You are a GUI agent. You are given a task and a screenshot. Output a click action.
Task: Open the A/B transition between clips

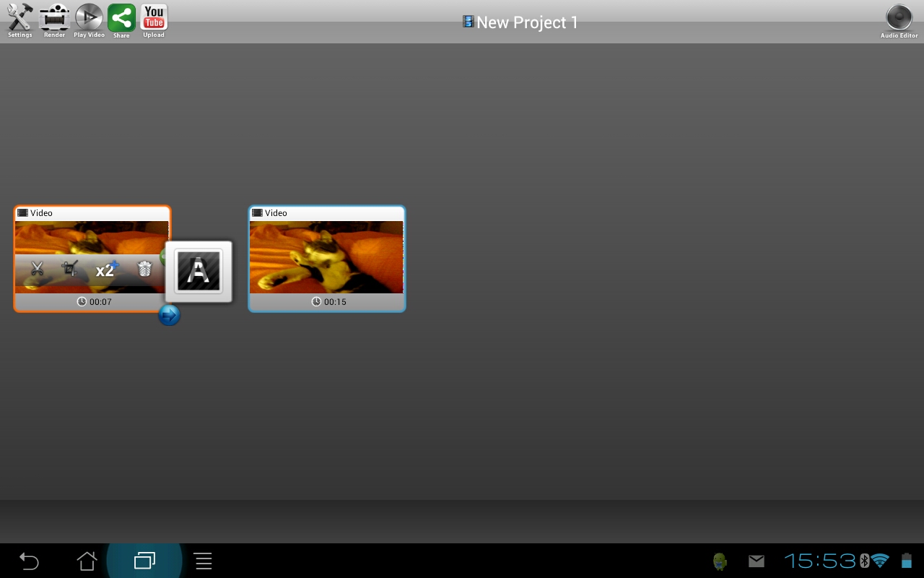(199, 272)
